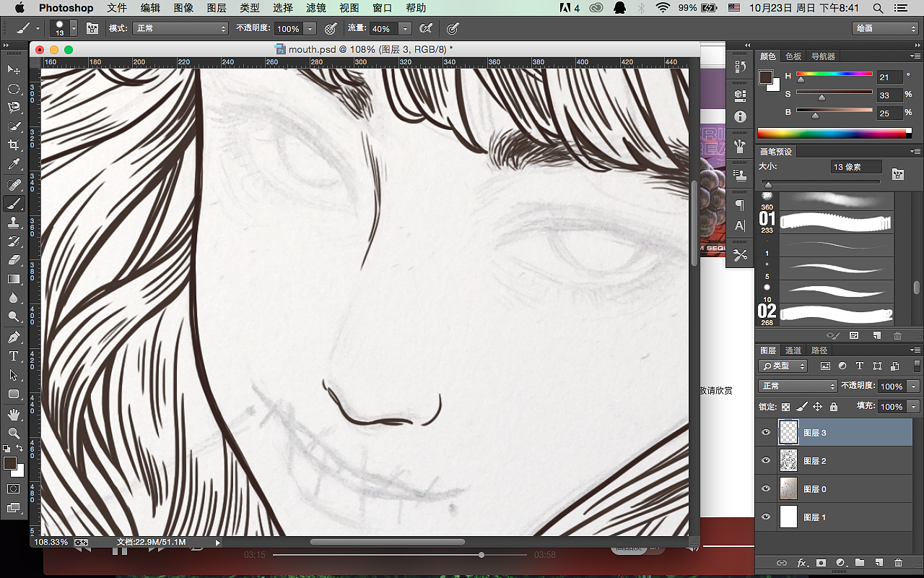Viewport: 924px width, 578px height.
Task: Switch to the 通道 tab
Action: click(x=793, y=350)
